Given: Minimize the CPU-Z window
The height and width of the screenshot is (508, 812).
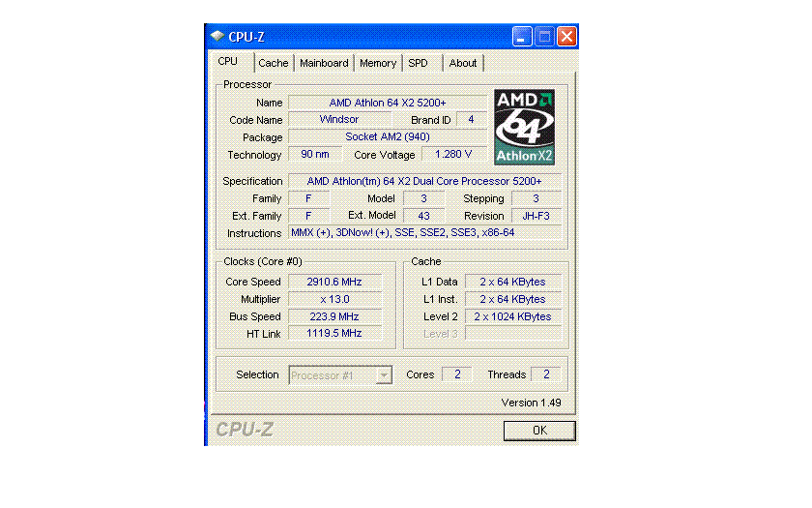Looking at the screenshot, I should point(521,37).
